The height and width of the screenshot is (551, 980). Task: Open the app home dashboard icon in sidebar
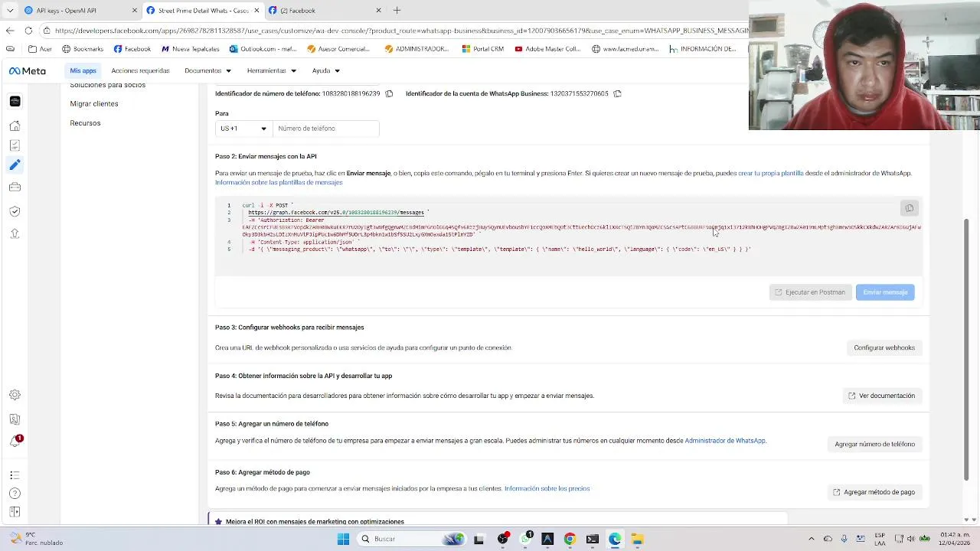[15, 126]
